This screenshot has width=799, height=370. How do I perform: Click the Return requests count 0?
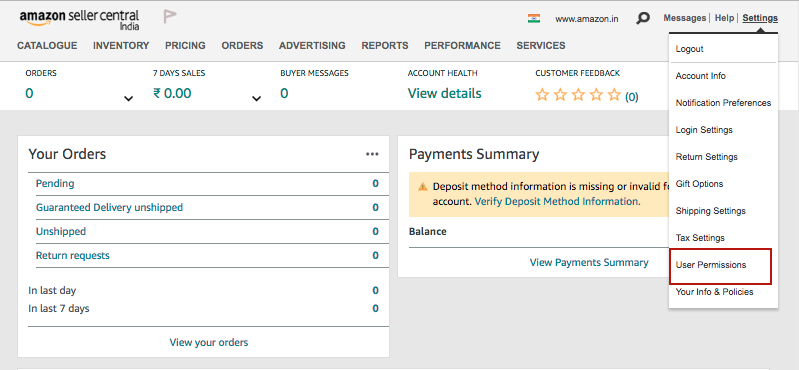click(375, 255)
